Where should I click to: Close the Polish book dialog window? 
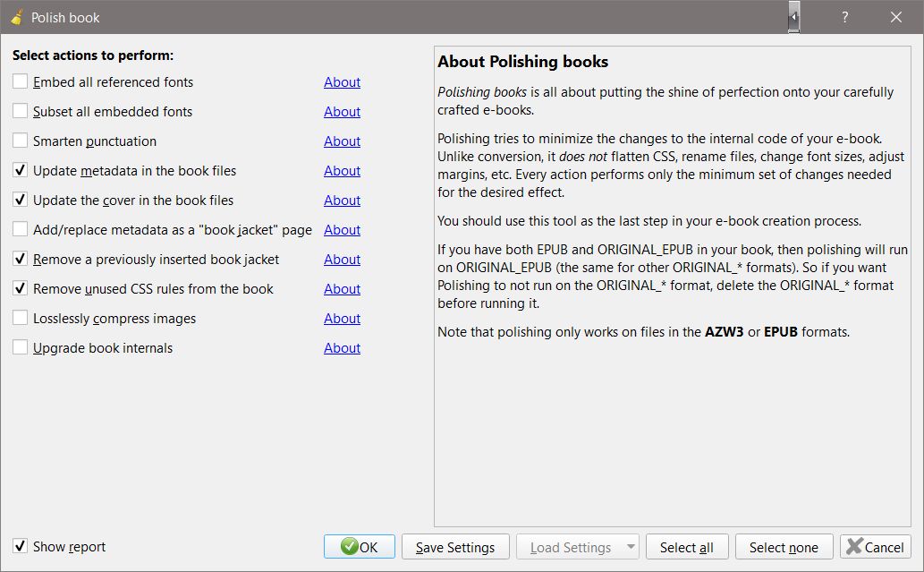[x=896, y=17]
